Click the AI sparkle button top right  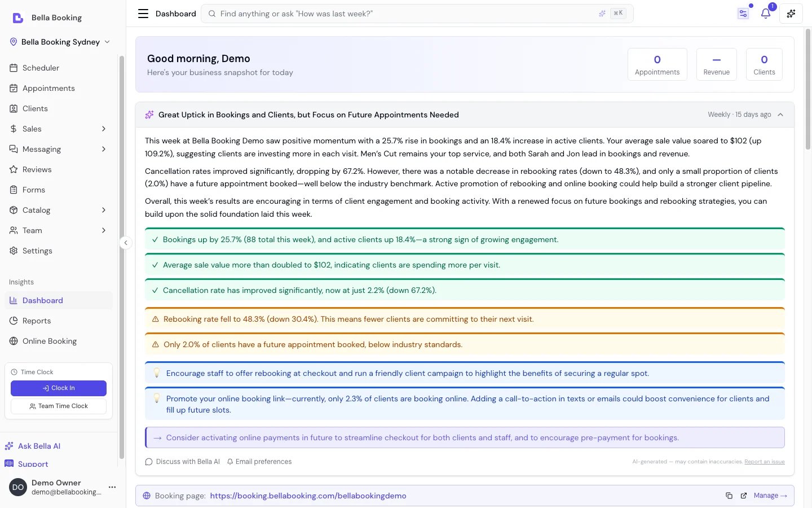[x=791, y=14]
